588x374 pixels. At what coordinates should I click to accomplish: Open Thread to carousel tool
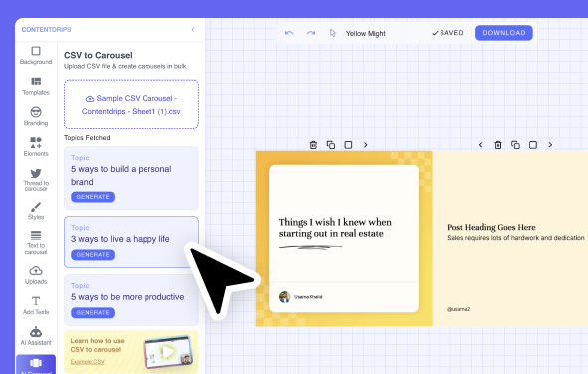coord(36,180)
